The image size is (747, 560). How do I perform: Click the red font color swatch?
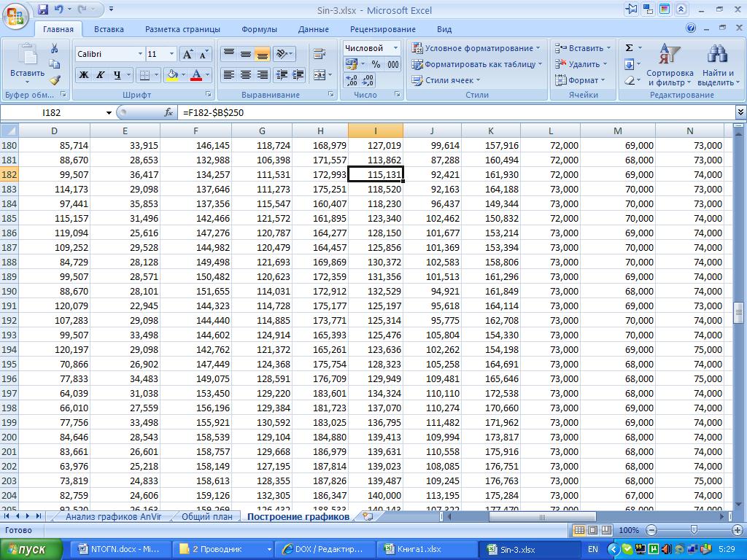pyautogui.click(x=196, y=75)
